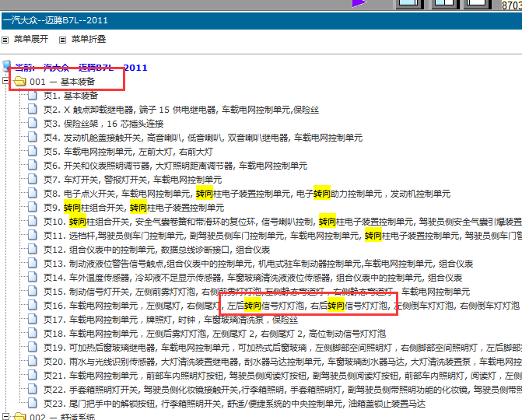Click the page icon beside 页19. 可加热后窗玻璃继电器

pyautogui.click(x=33, y=347)
